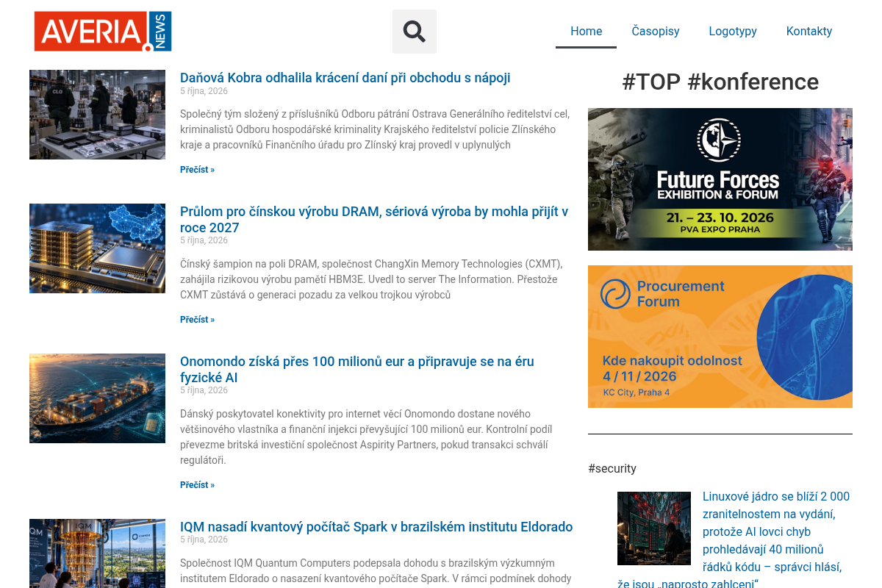Open the Onomondo 100 milionů eur headline
The height and width of the screenshot is (588, 882).
(x=357, y=370)
